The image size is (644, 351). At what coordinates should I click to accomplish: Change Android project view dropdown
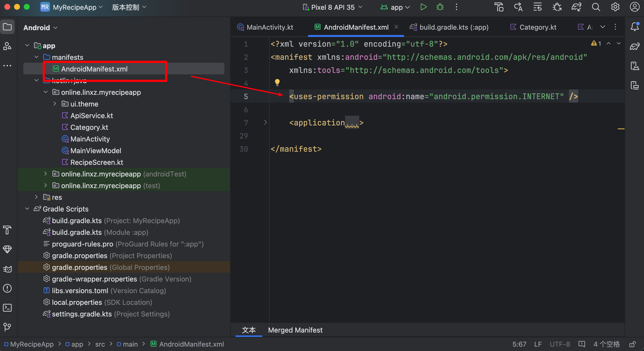[41, 27]
